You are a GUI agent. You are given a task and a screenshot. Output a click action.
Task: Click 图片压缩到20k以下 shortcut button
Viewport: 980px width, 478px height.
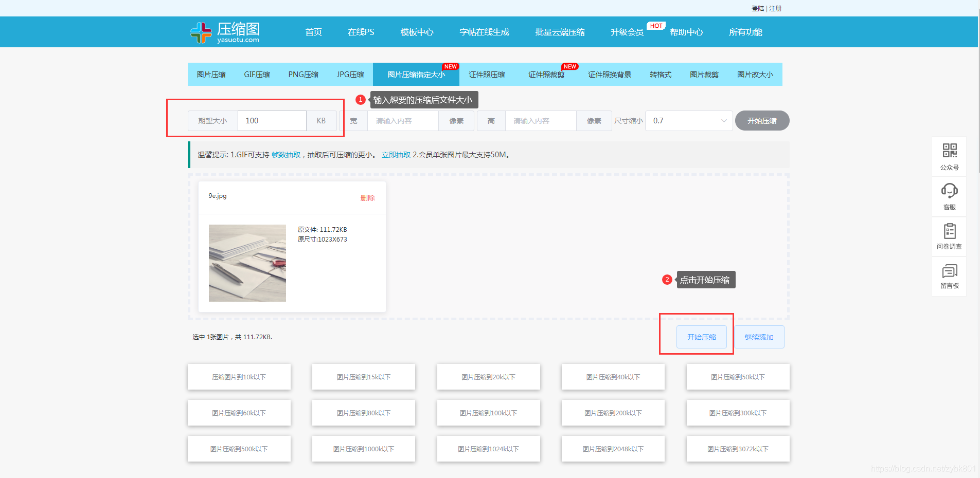(489, 377)
